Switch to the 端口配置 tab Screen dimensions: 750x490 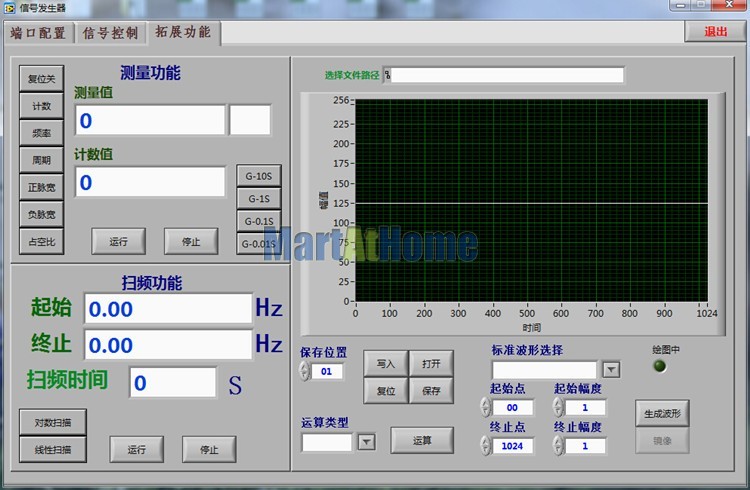39,32
